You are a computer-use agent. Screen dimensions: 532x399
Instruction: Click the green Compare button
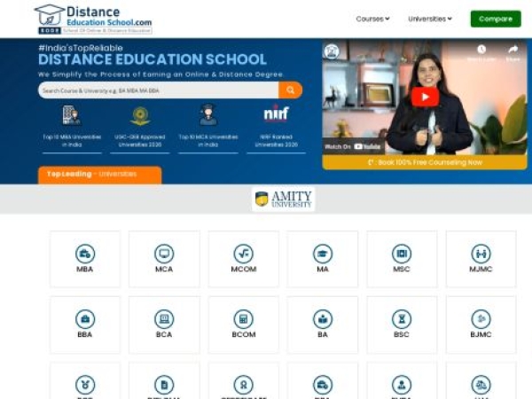(496, 19)
